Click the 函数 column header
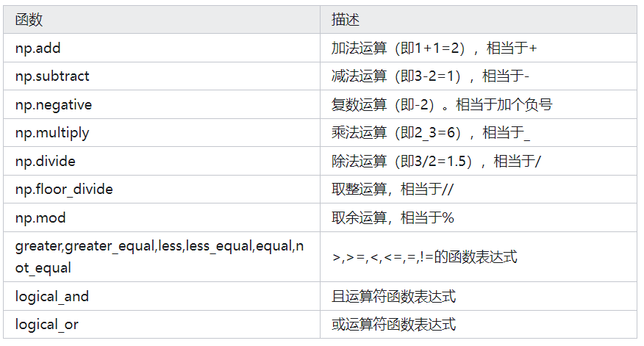Viewport: 644px width, 346px height. 29,20
